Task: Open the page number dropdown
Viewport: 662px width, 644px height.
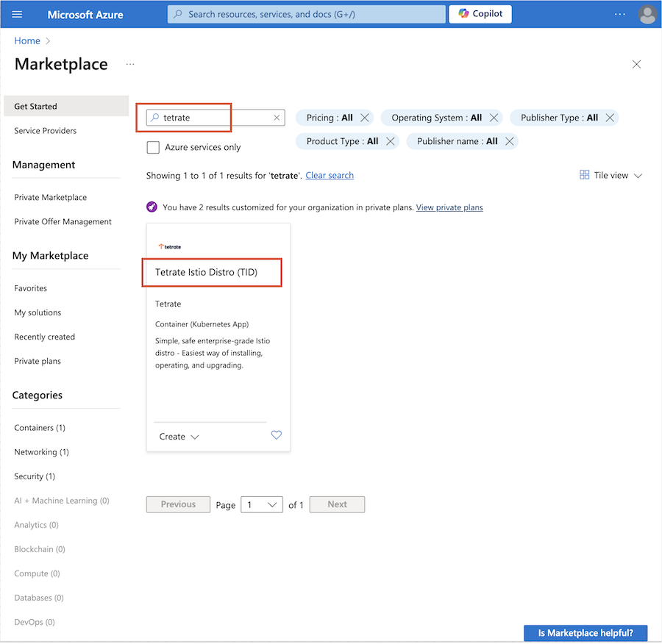Action: click(x=261, y=505)
